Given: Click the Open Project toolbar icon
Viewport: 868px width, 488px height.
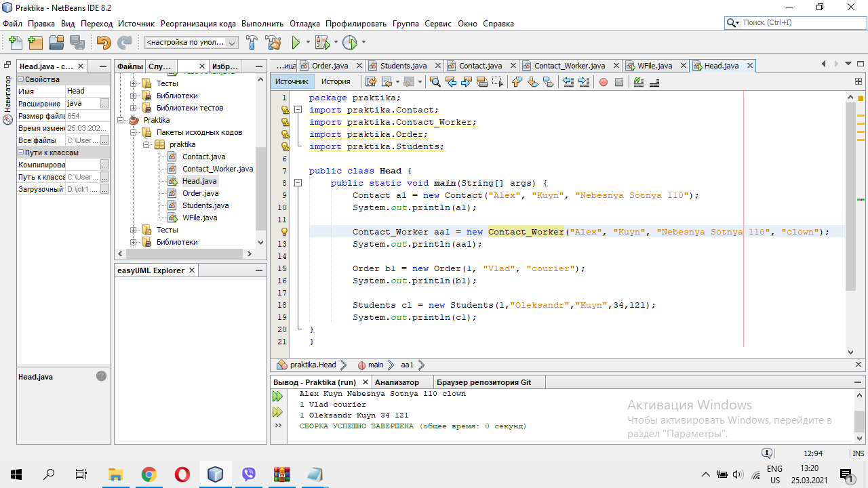Looking at the screenshot, I should click(56, 42).
